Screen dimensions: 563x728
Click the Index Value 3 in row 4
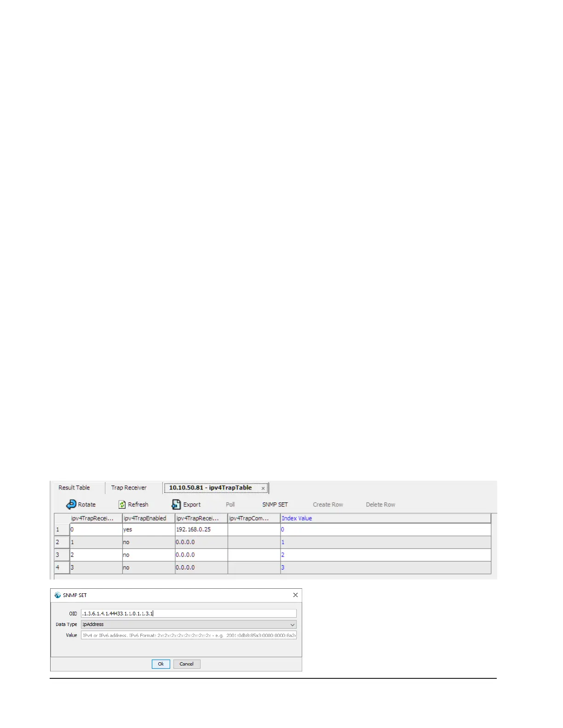[385, 568]
